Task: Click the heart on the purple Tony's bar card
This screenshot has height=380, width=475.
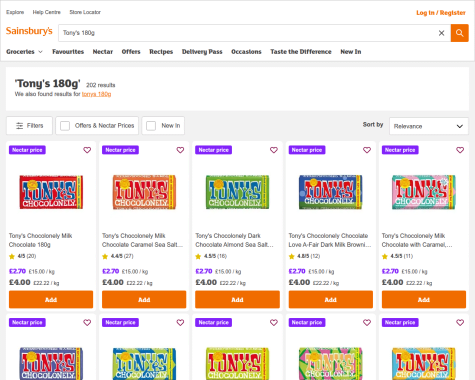Action: pos(87,322)
